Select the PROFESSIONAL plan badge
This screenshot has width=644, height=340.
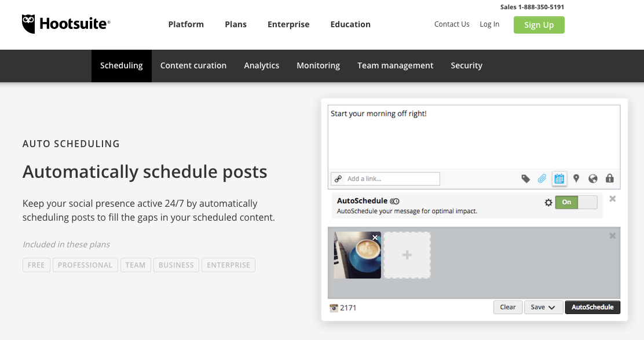(x=85, y=265)
